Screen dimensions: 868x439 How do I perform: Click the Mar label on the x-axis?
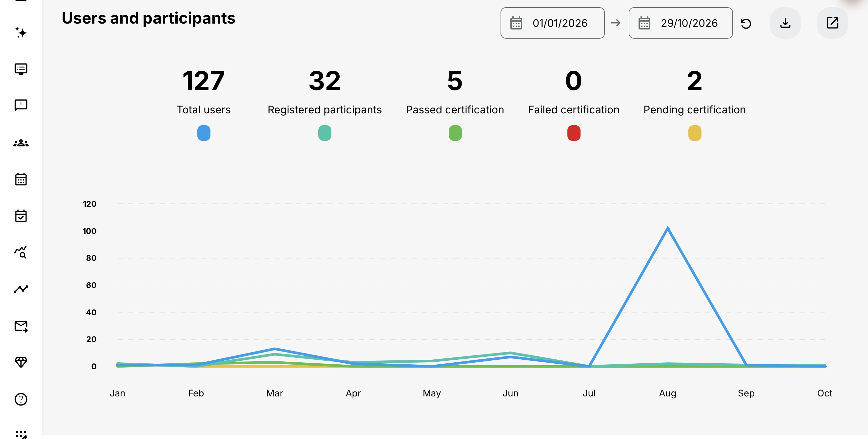(x=275, y=393)
